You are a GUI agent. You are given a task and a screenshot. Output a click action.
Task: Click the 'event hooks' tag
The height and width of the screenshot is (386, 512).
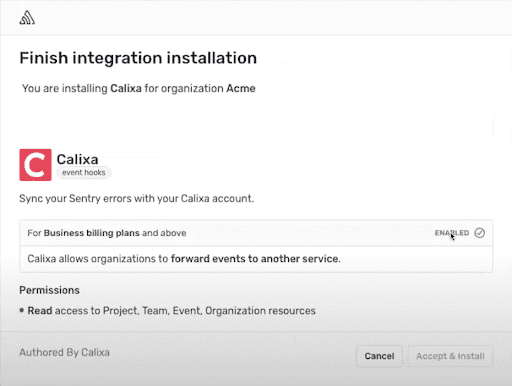pyautogui.click(x=84, y=172)
